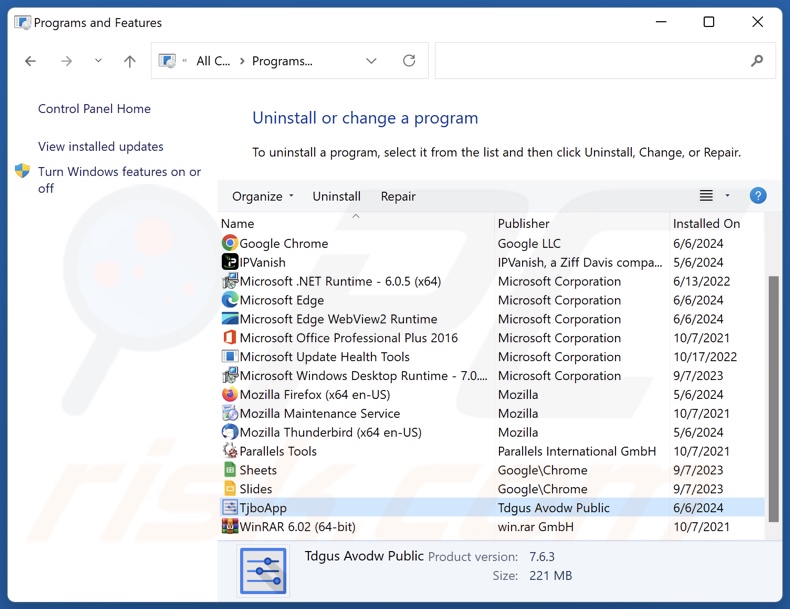This screenshot has width=790, height=609.
Task: Select the Microsoft Edge entry icon
Action: coord(230,300)
